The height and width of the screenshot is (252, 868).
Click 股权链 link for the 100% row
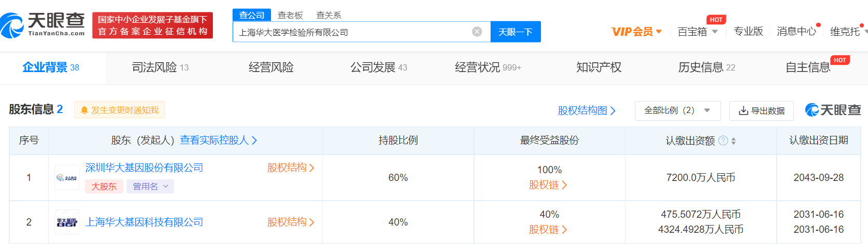(548, 185)
